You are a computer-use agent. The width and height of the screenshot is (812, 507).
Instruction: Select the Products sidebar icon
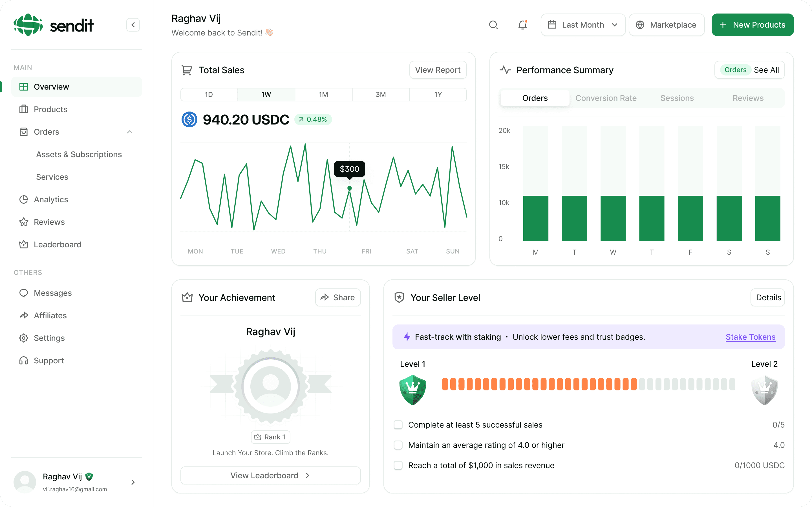click(x=23, y=109)
